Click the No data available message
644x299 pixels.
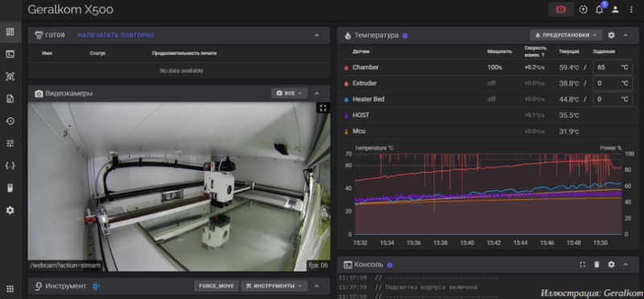coord(181,71)
